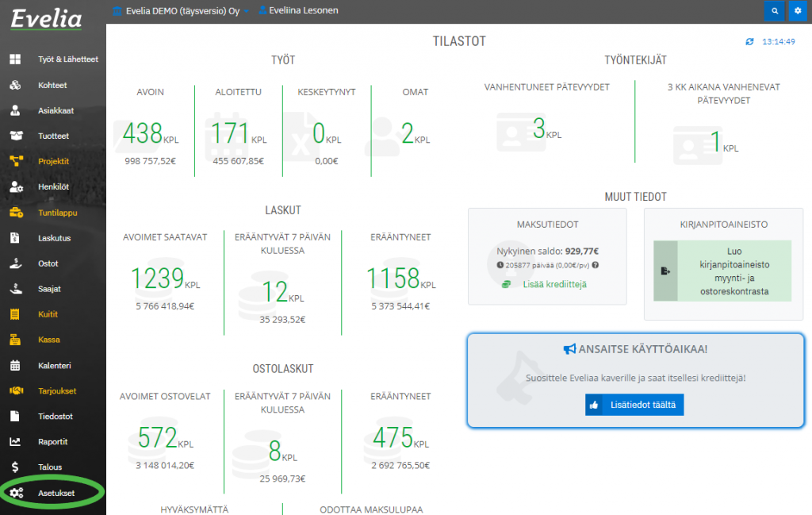Create accounting material via Luo kirjanpitoaineisto

pyautogui.click(x=722, y=271)
